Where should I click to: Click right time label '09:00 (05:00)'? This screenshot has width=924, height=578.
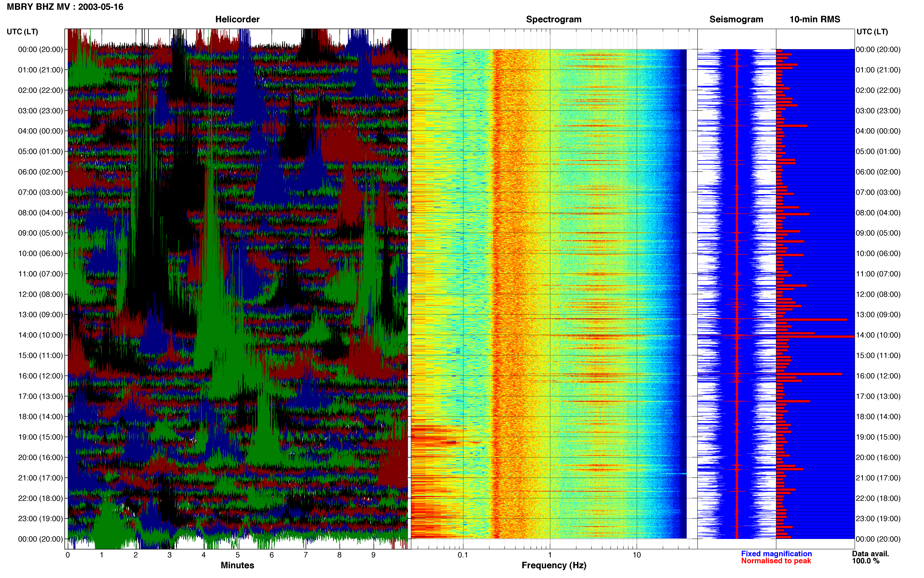tap(878, 233)
